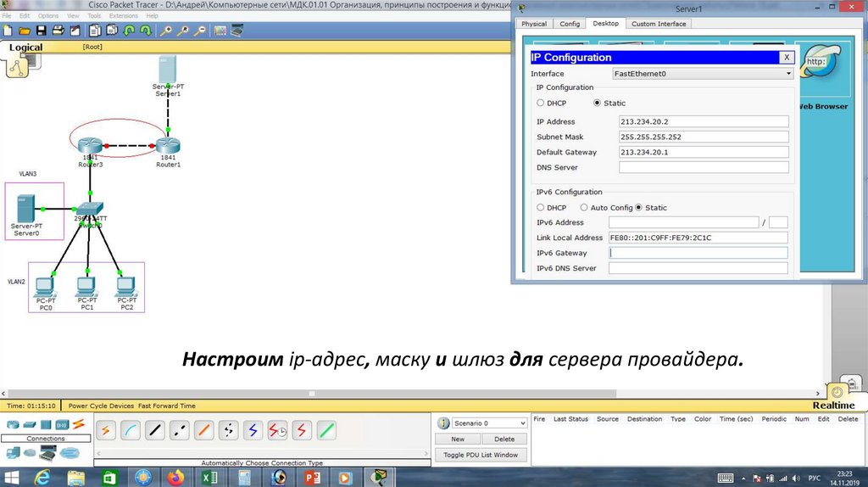Click the New scenario button
The width and height of the screenshot is (868, 487).
click(458, 439)
